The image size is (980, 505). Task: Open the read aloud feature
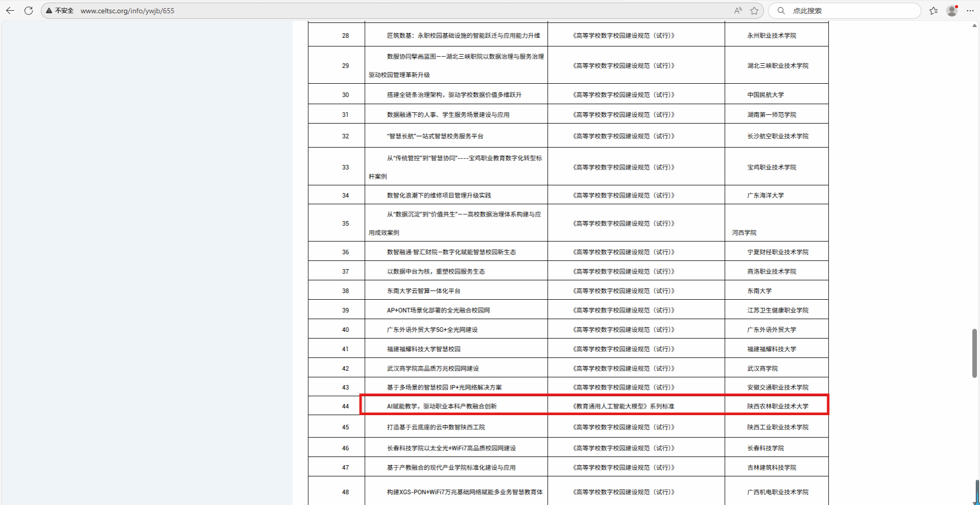(738, 11)
